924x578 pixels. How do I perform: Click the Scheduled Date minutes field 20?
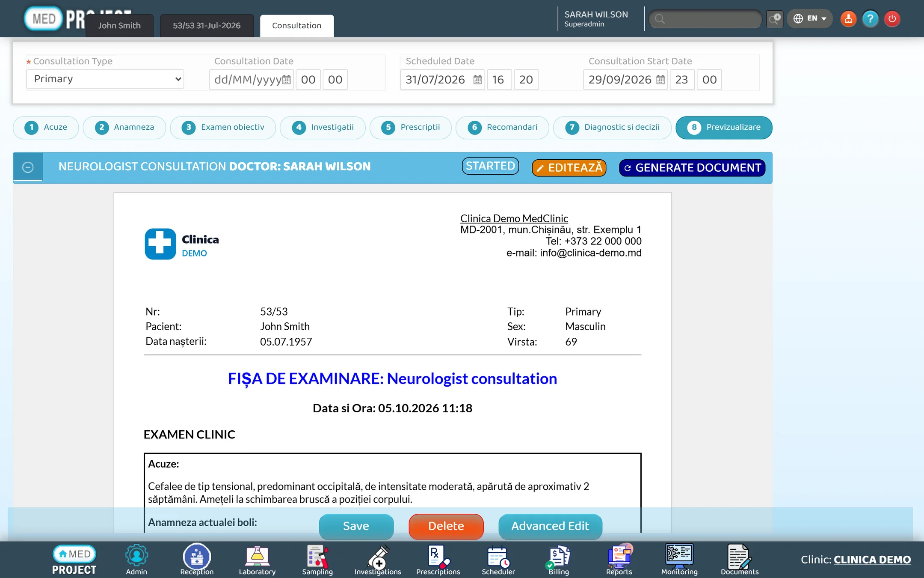526,80
